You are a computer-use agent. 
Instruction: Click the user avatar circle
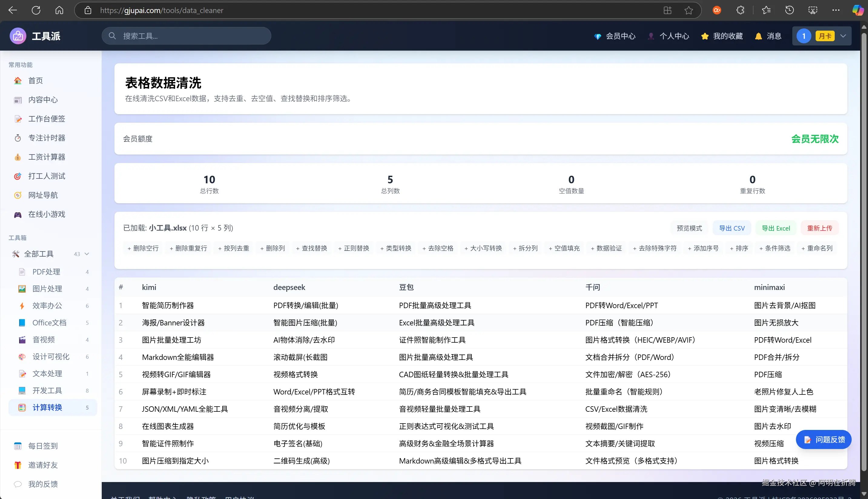point(804,36)
